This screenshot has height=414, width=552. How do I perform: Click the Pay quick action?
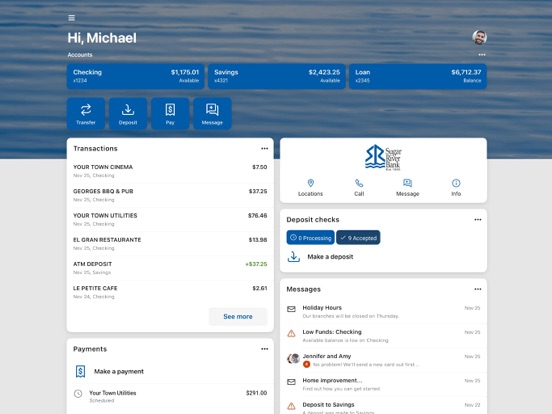click(170, 114)
